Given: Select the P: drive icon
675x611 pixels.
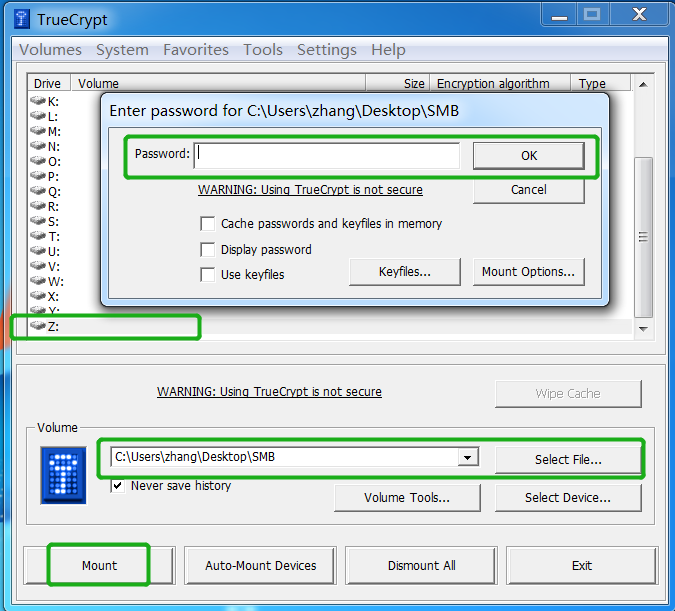Looking at the screenshot, I should point(38,176).
